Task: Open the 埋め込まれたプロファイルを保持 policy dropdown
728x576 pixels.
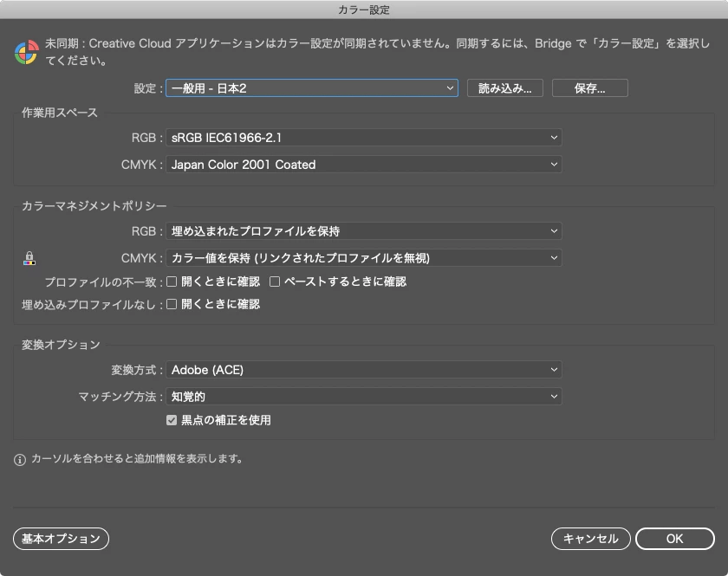Action: click(x=363, y=231)
